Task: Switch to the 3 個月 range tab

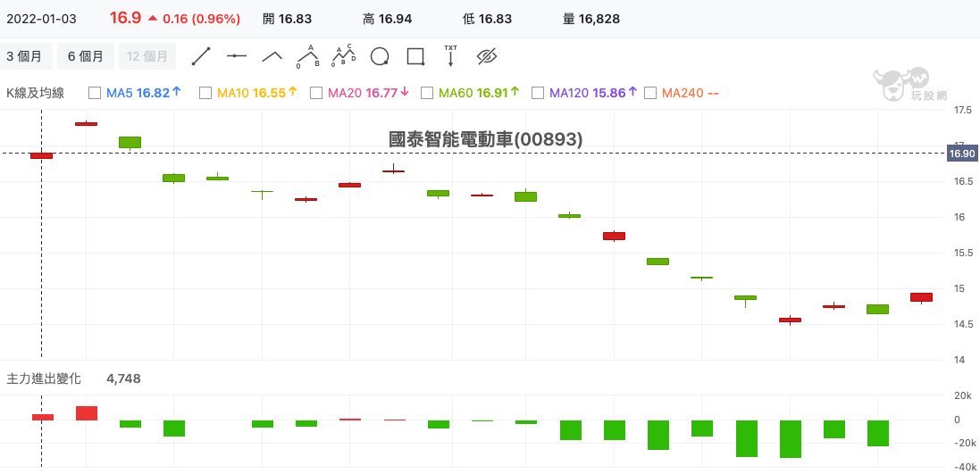Action: (24, 56)
